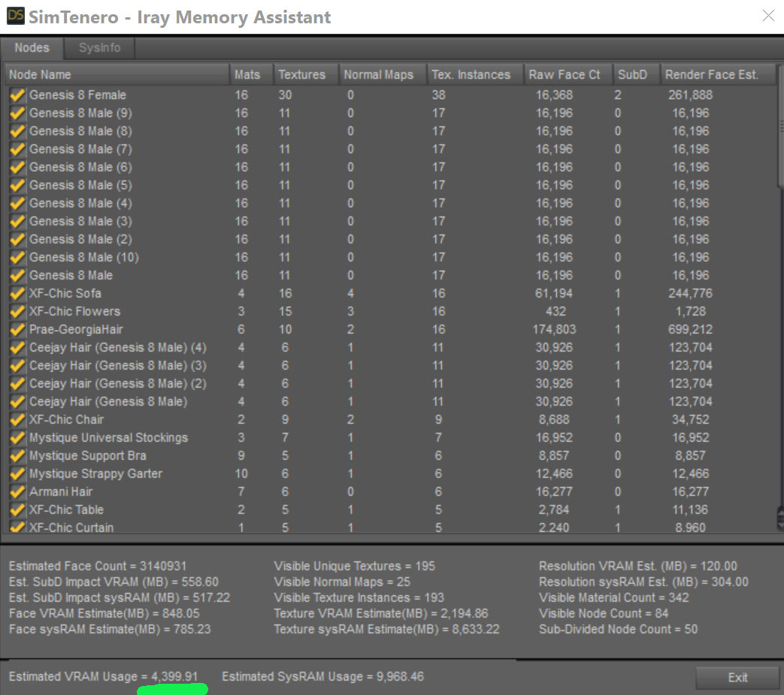Uncheck Ceejay Hair (Genesis 8 Male) (3)
Image resolution: width=784 pixels, height=695 pixels.
click(17, 365)
